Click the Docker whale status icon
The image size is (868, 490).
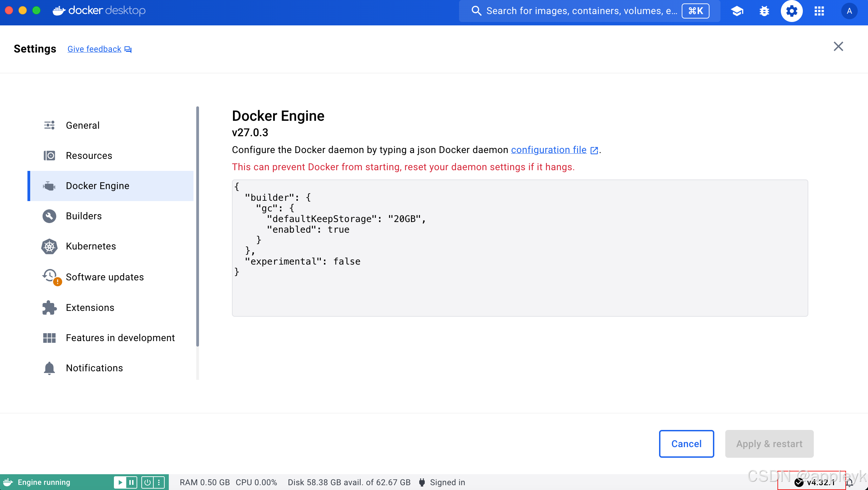[x=8, y=482]
